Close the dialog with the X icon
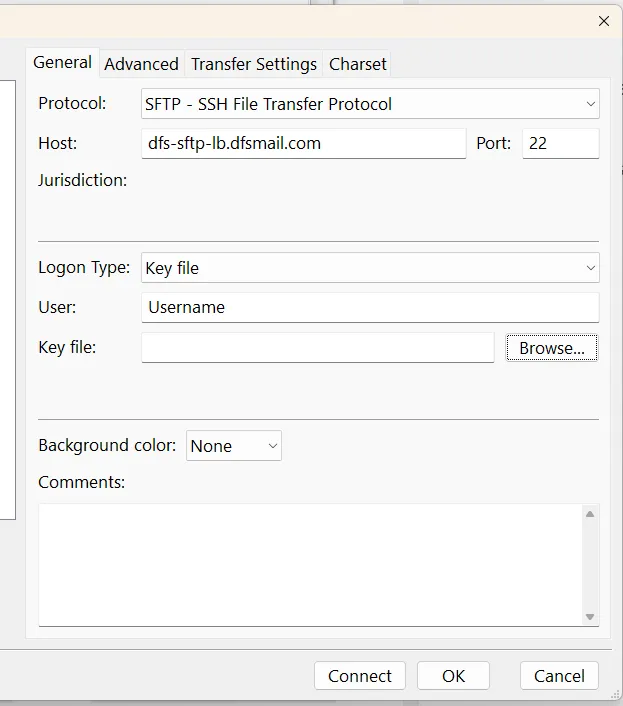Viewport: 623px width, 706px height. [604, 21]
